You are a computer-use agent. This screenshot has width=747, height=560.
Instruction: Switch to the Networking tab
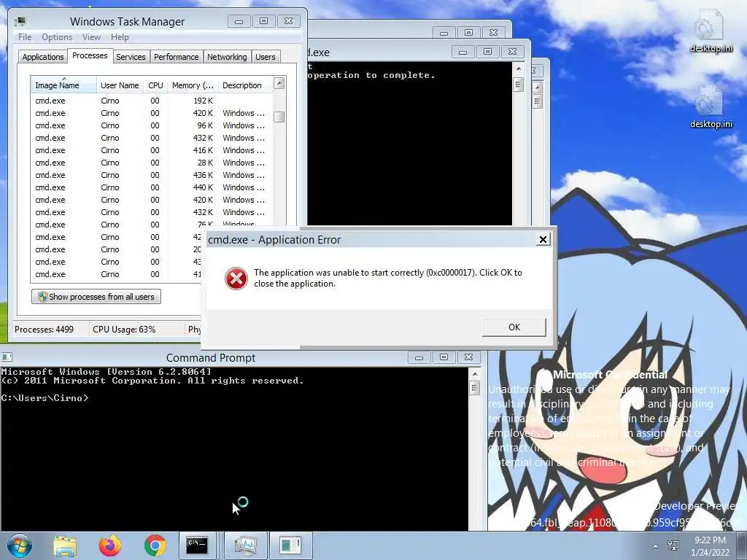[x=227, y=57]
